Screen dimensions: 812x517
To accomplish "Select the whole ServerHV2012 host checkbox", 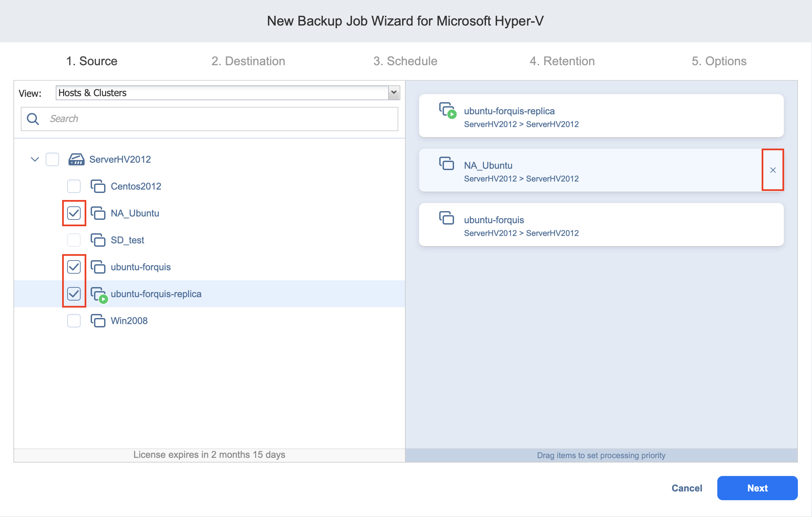I will pos(52,159).
